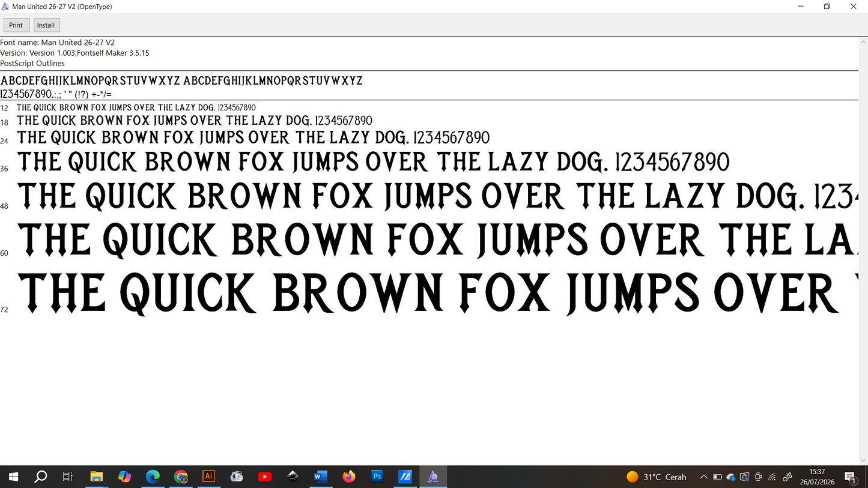Click the size 48 sample sentence

(x=437, y=196)
